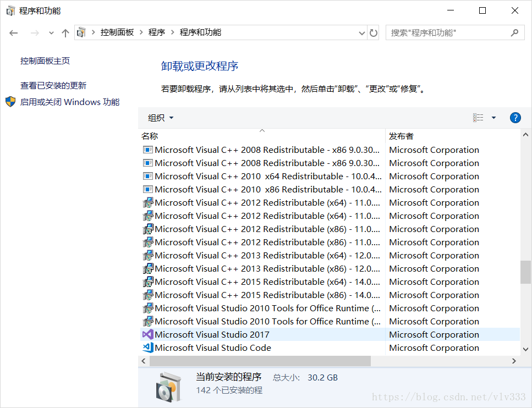Click the vertical scrollbar up arrow

click(525, 135)
